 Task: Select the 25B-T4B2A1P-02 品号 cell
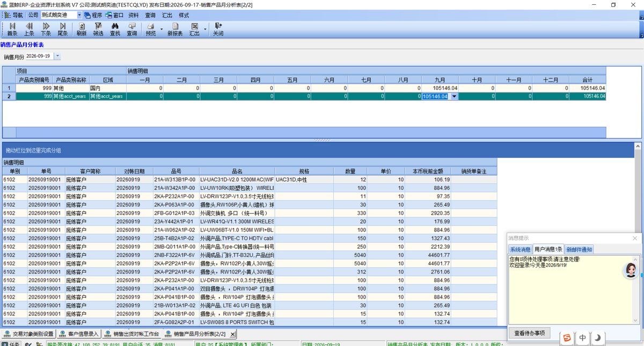[175, 238]
